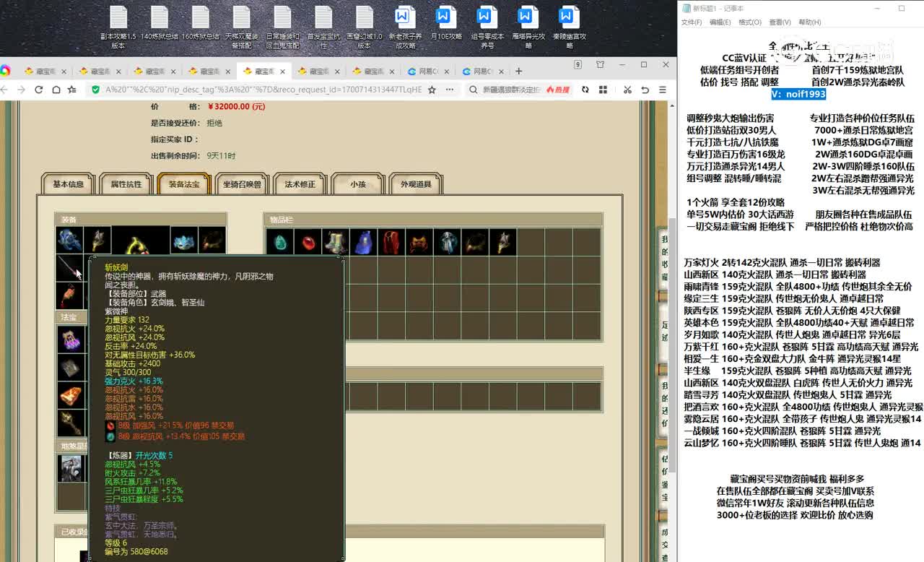Open the 日常睡装和回血鬼搭配 desktop file

pos(283,27)
